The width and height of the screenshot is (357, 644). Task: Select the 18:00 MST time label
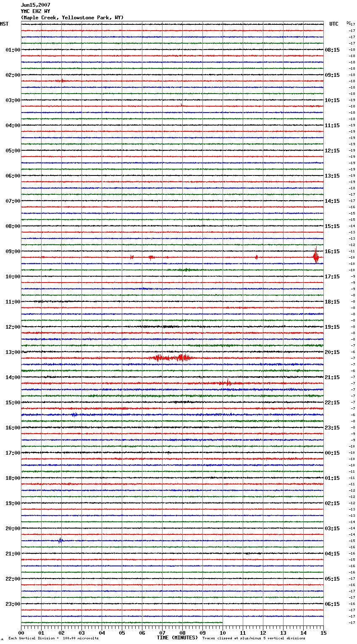point(13,478)
